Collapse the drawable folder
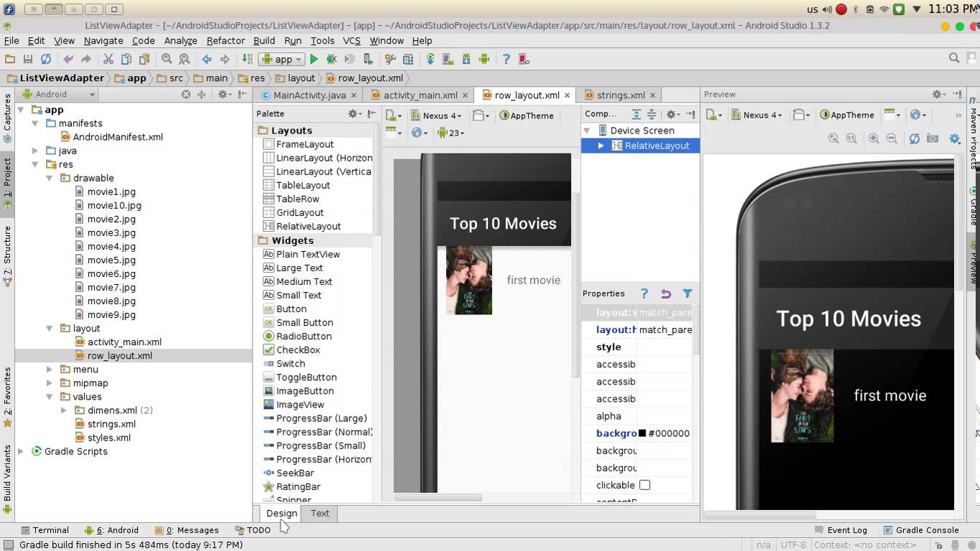The width and height of the screenshot is (980, 551). (50, 178)
